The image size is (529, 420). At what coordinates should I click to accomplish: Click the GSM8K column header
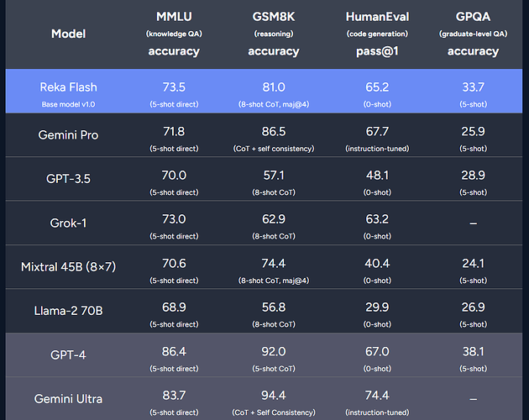coord(274,17)
